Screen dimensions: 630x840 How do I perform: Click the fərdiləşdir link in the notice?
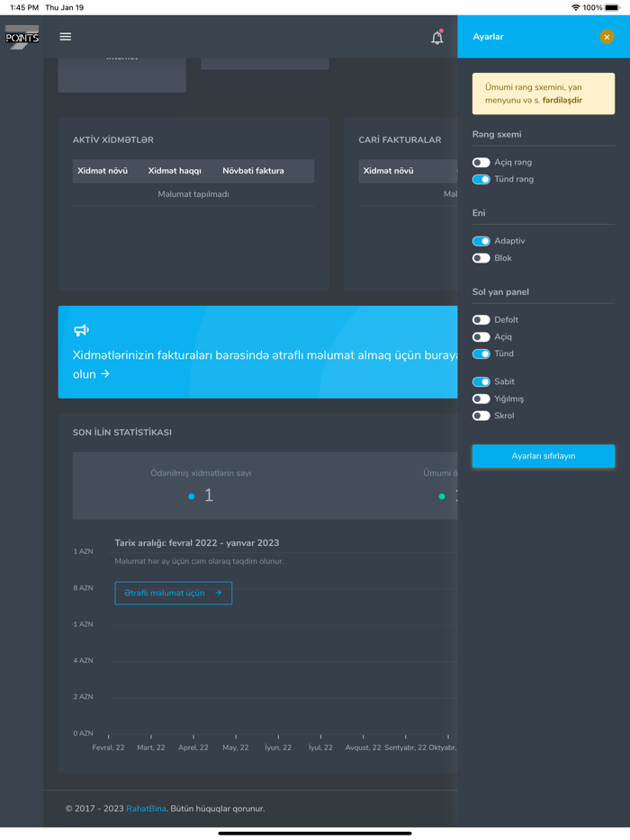click(x=562, y=100)
